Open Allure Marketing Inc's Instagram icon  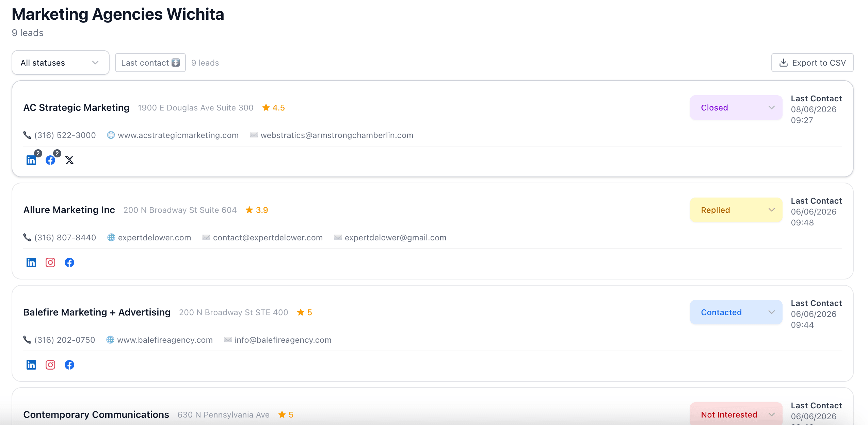click(50, 262)
